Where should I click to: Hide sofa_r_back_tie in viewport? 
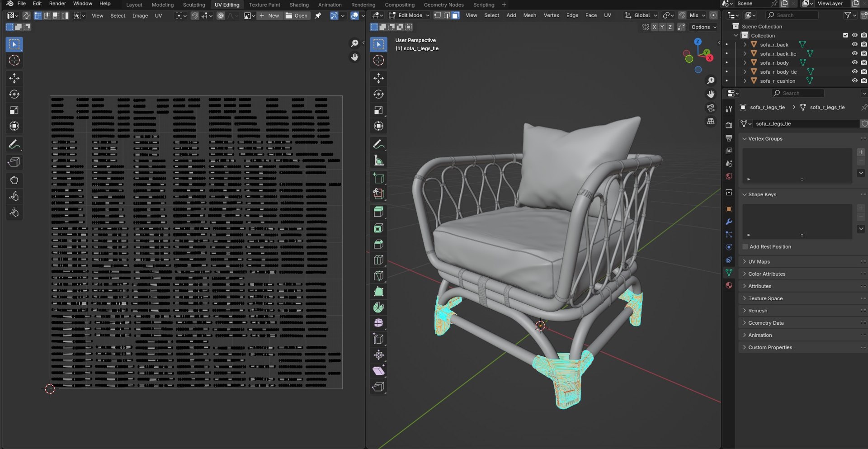click(x=854, y=53)
